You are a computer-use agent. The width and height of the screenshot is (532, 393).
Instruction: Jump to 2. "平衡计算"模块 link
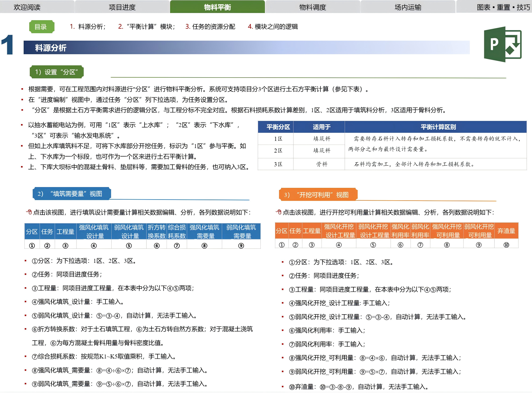(x=147, y=27)
